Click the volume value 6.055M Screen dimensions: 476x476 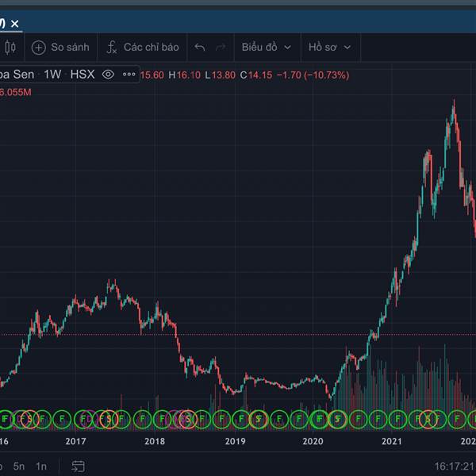click(x=15, y=92)
